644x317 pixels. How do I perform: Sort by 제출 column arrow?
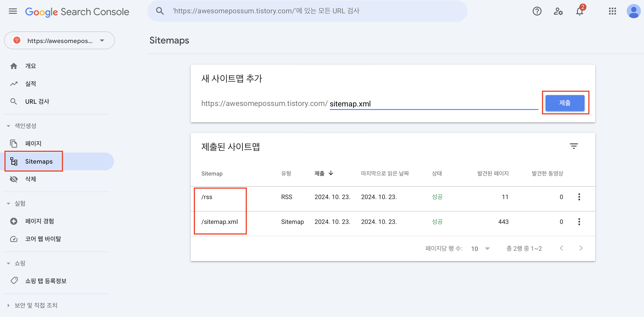(331, 173)
